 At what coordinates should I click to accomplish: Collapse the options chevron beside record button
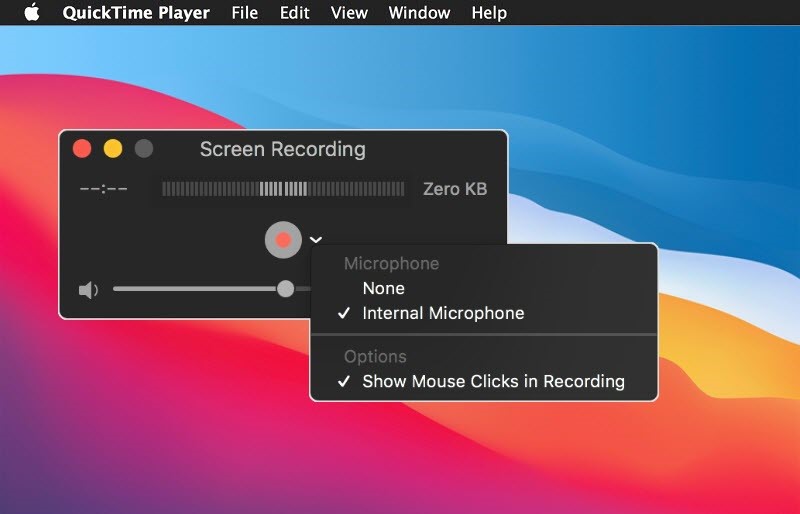[316, 239]
